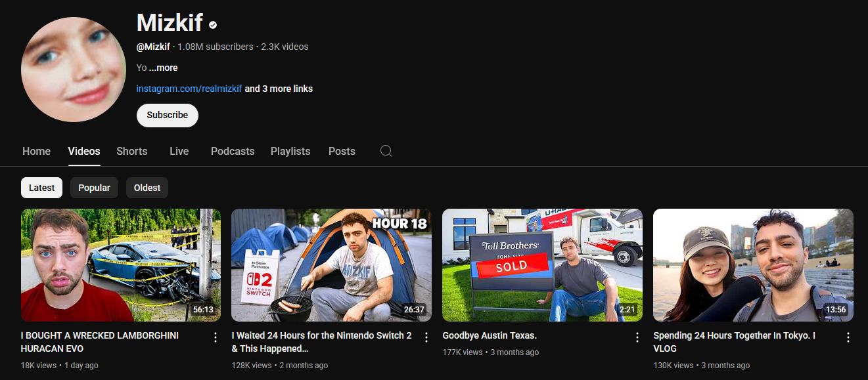Open 'Goodbye Austin Texas.' video title
The width and height of the screenshot is (868, 380).
pyautogui.click(x=490, y=335)
